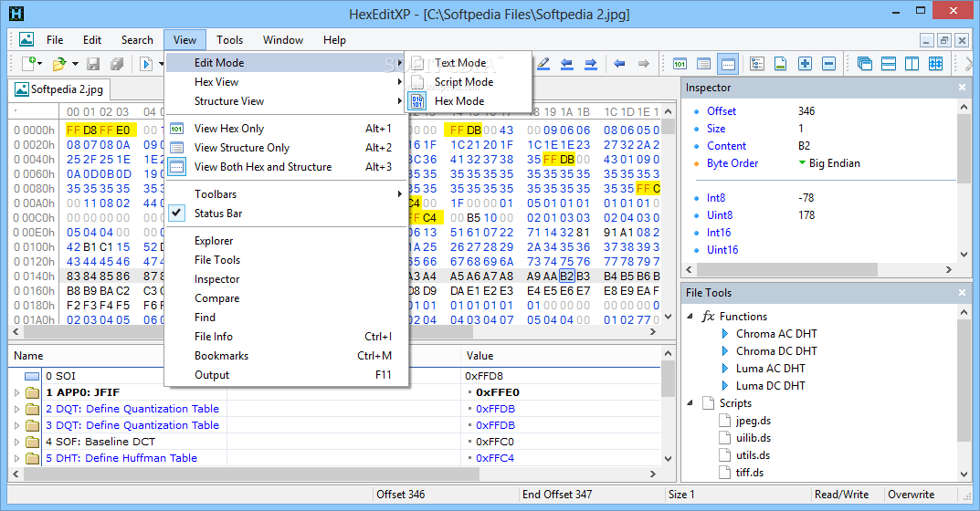Screen dimensions: 980x511
Task: Click the Script Mode page icon
Action: pyautogui.click(x=417, y=82)
